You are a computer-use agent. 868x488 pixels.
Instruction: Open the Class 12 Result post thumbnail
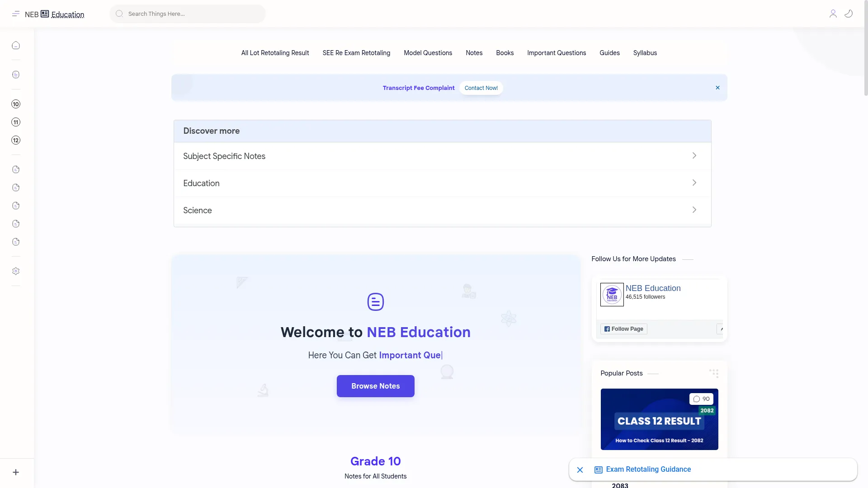(659, 419)
